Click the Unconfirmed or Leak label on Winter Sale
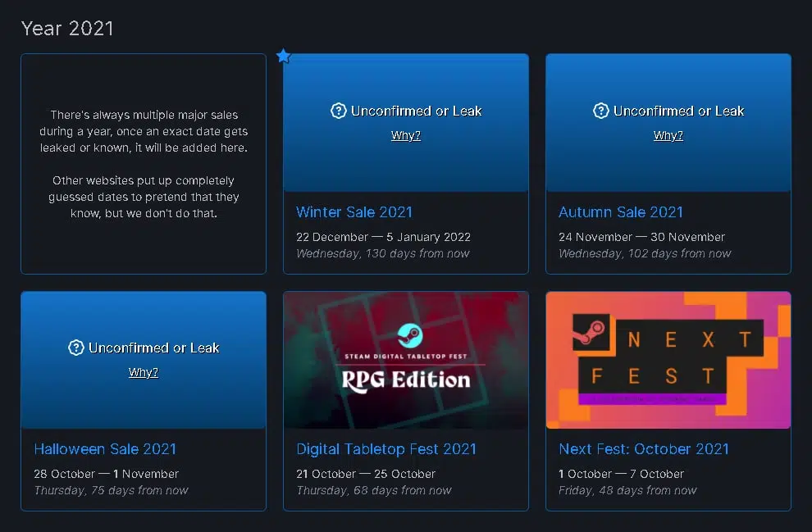Viewport: 812px width, 532px height. (x=417, y=111)
